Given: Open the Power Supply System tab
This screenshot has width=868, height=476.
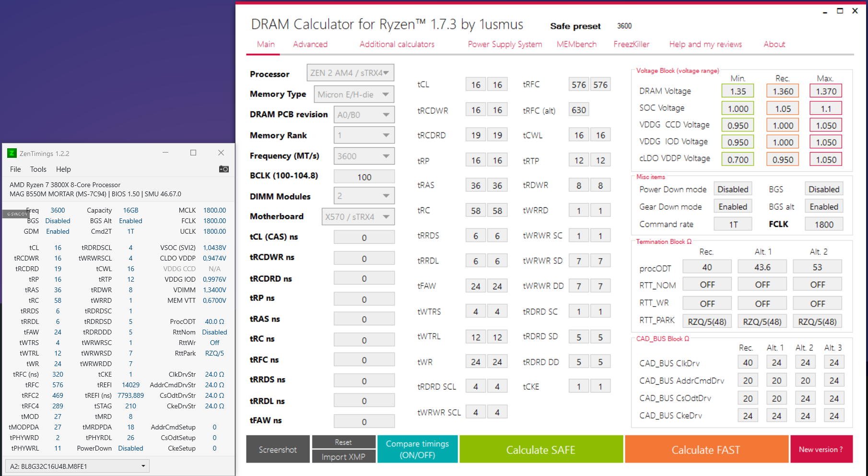Looking at the screenshot, I should tap(505, 44).
